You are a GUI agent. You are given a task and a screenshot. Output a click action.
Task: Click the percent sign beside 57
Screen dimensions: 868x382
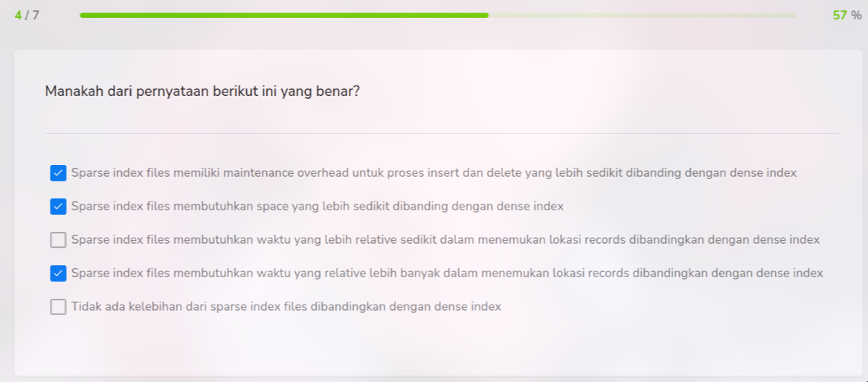856,16
